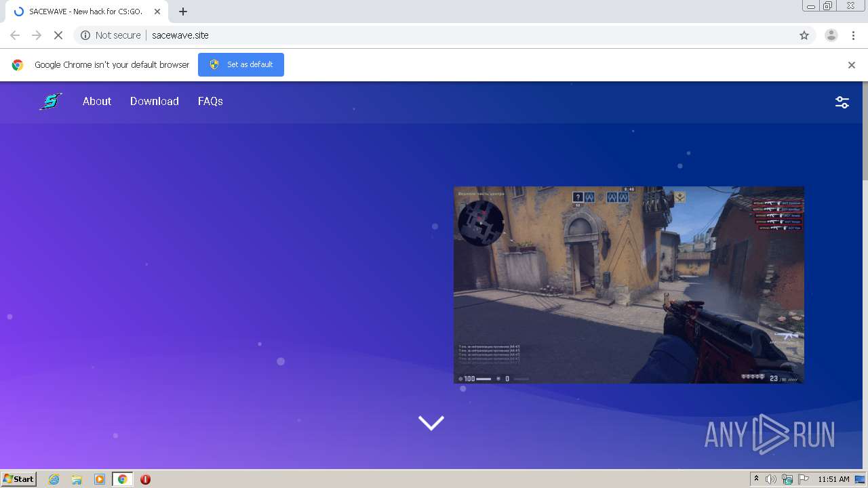Open the Windows Start menu
The height and width of the screenshot is (488, 868).
click(x=19, y=479)
